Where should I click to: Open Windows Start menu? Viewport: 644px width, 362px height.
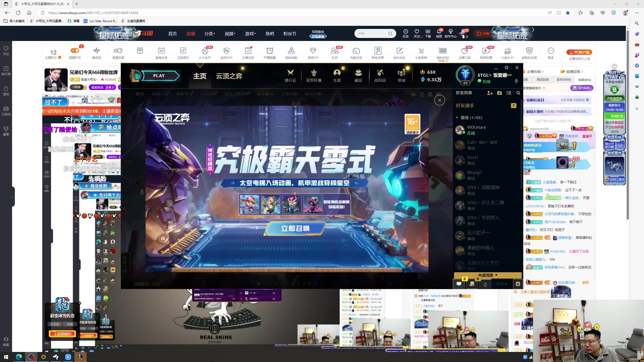[x=6, y=357]
